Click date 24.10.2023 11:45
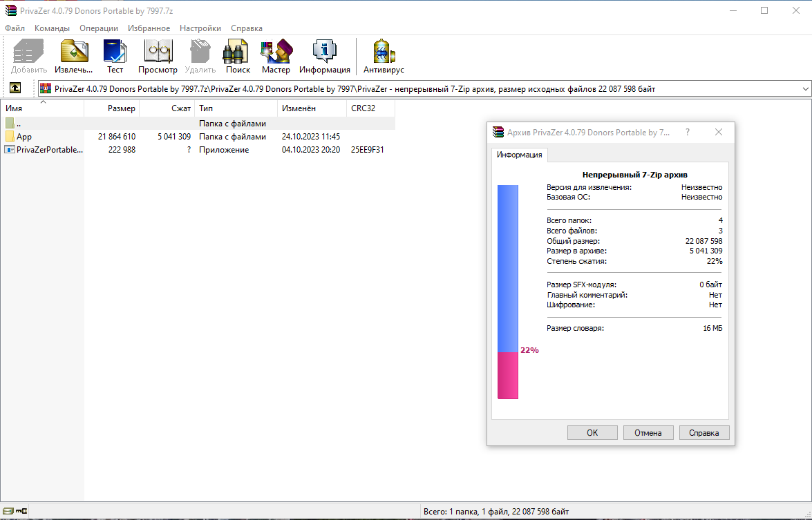 coord(311,137)
